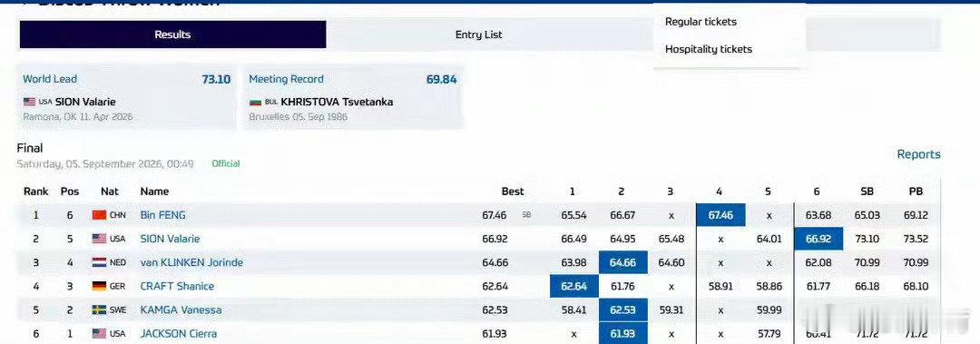Viewport: 980px width, 344px height.
Task: Click the Best column header
Action: (x=513, y=192)
